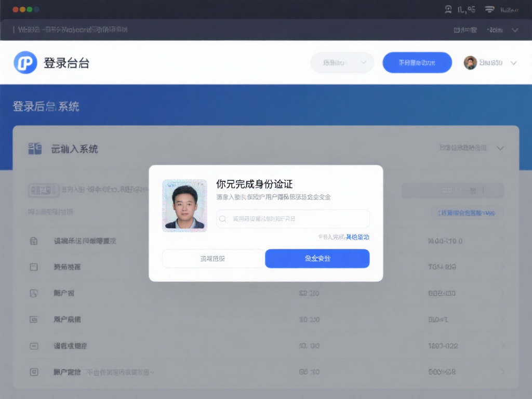The width and height of the screenshot is (532, 399).
Task: Click the lock icon next to the bottom account row
Action: click(x=34, y=371)
